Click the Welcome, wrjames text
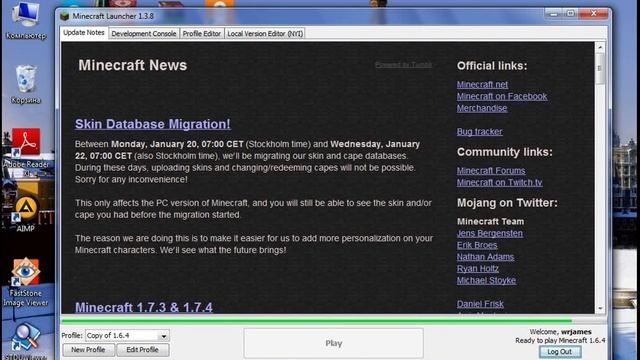The image size is (640, 360). (560, 332)
